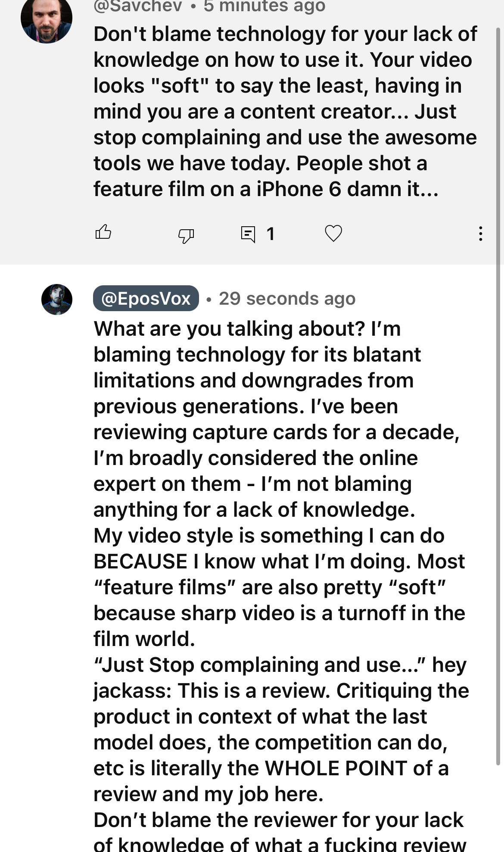Visit the @EposVox channel badge
The height and width of the screenshot is (852, 504).
(x=146, y=298)
